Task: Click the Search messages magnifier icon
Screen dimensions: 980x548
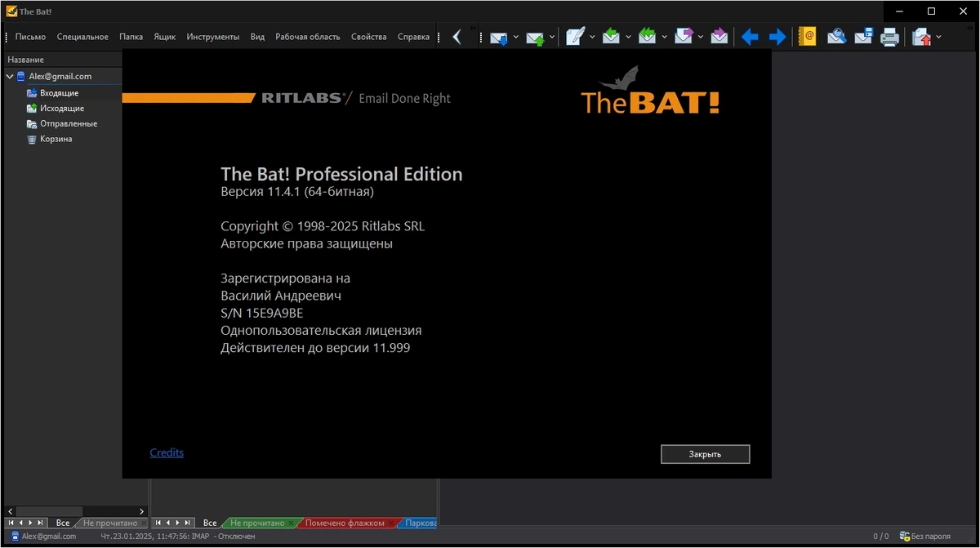Action: pos(836,37)
